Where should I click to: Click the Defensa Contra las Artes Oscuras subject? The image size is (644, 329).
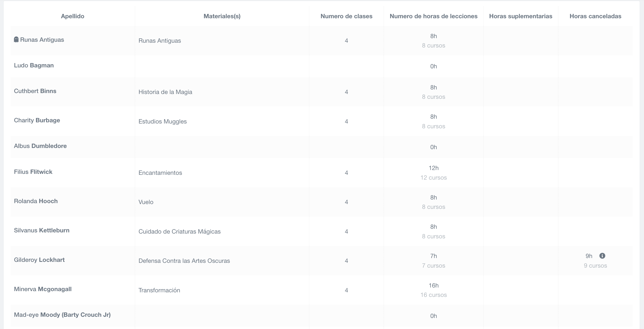coord(184,261)
